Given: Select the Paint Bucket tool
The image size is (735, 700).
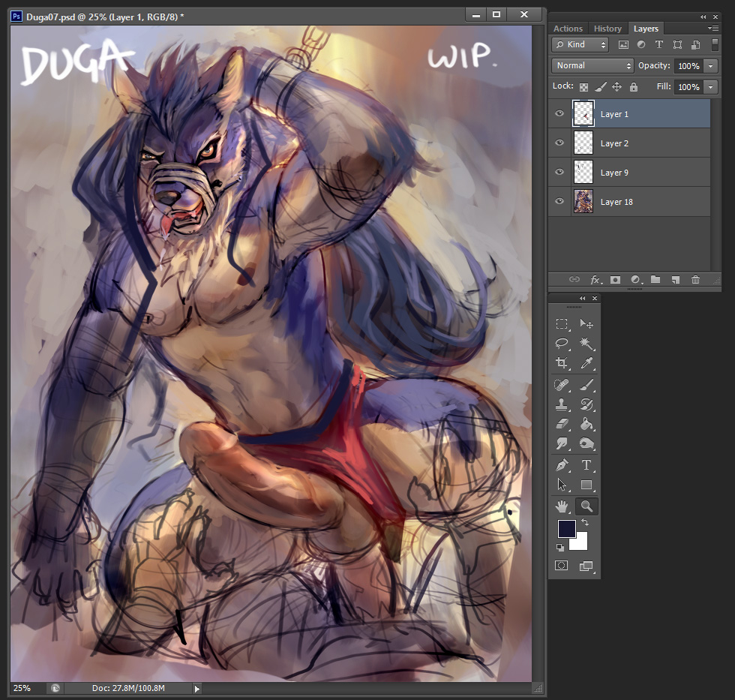Looking at the screenshot, I should pyautogui.click(x=586, y=424).
